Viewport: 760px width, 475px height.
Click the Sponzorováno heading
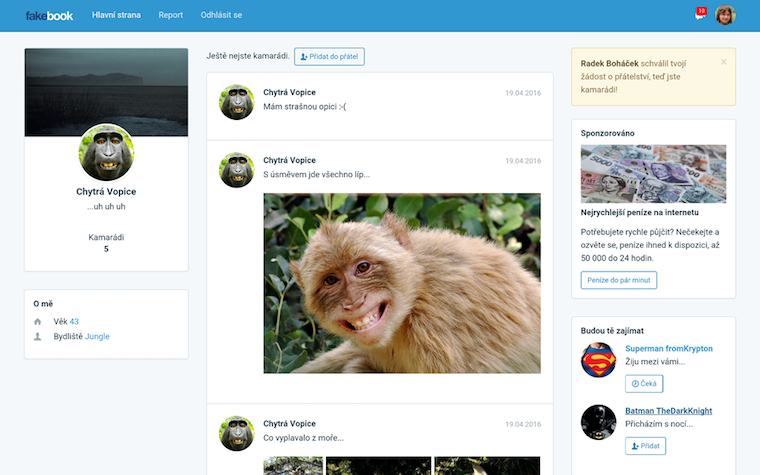coord(607,133)
